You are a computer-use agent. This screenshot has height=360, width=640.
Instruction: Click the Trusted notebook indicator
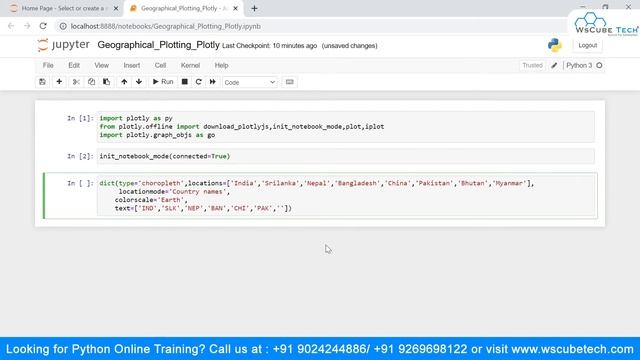[532, 65]
